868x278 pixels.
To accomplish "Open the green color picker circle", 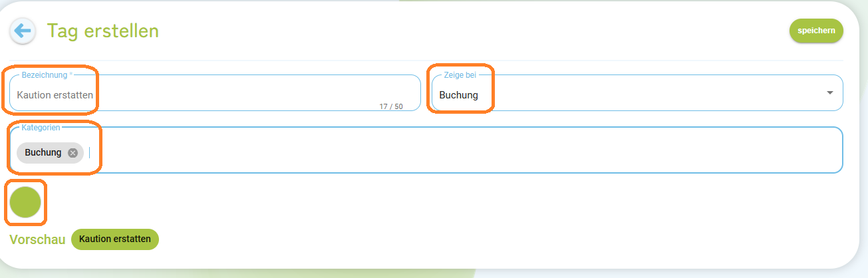I will tap(25, 202).
